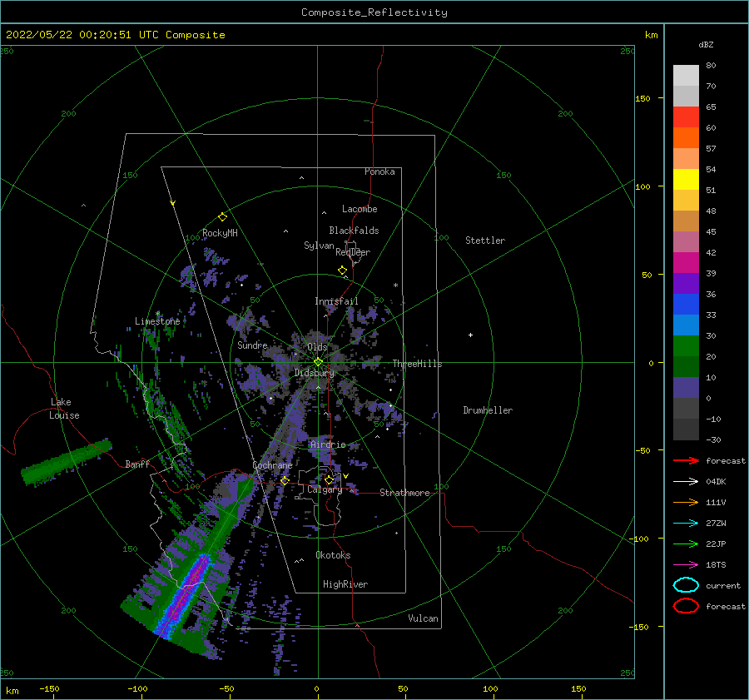Click the yellow diamond marker below RedDeer
Image resolution: width=749 pixels, height=700 pixels.
pyautogui.click(x=342, y=271)
